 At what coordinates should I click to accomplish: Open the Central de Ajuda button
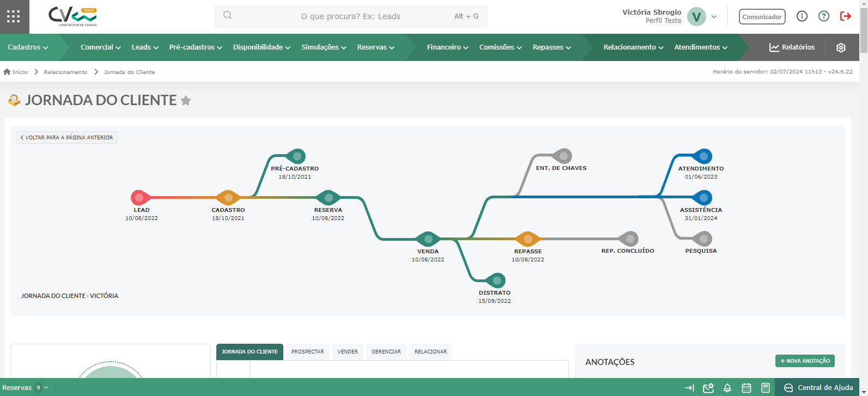pos(819,388)
